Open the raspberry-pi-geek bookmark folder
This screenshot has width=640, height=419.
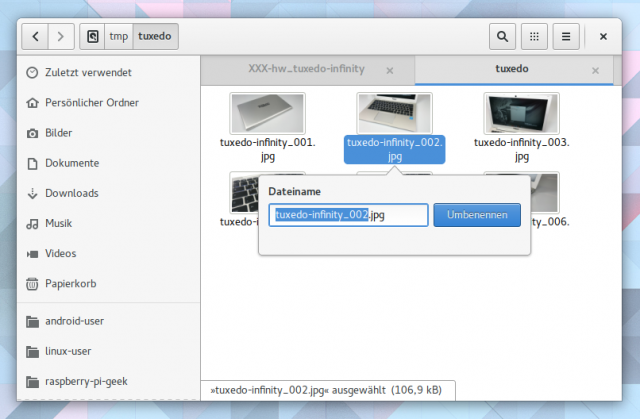tap(88, 381)
